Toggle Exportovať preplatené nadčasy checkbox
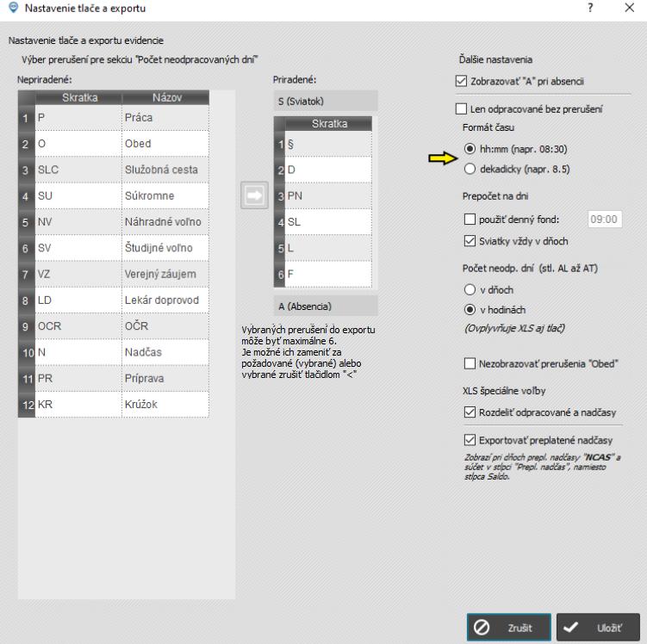The height and width of the screenshot is (644, 647). (470, 440)
